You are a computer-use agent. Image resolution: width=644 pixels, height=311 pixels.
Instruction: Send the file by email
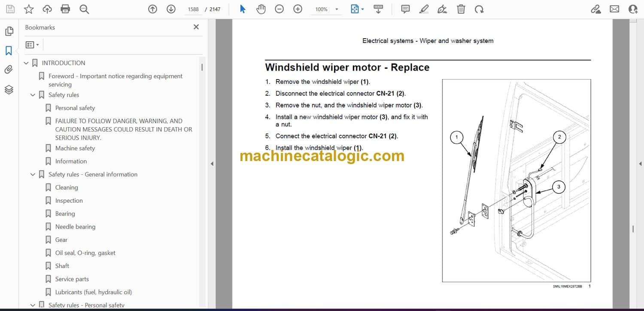(614, 9)
